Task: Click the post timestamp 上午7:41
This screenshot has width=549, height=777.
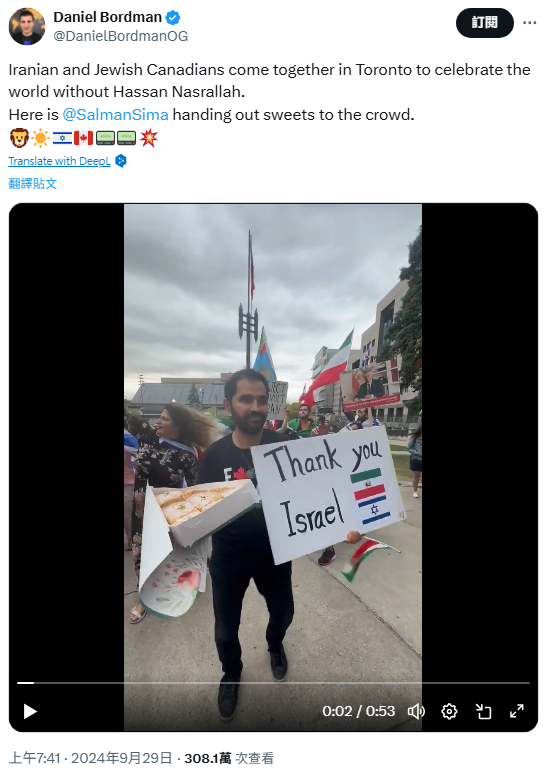Action: point(34,758)
